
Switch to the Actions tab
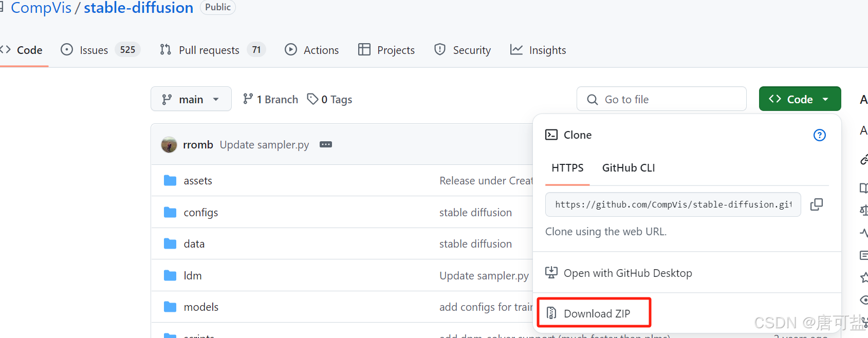pyautogui.click(x=311, y=50)
